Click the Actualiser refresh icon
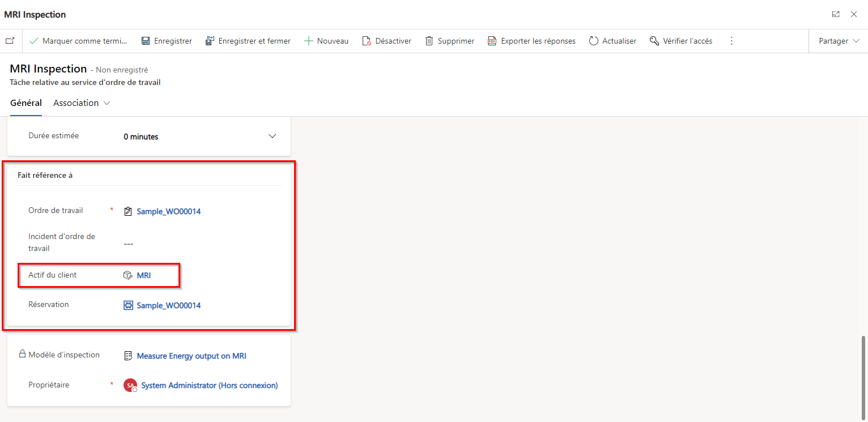 [x=593, y=40]
